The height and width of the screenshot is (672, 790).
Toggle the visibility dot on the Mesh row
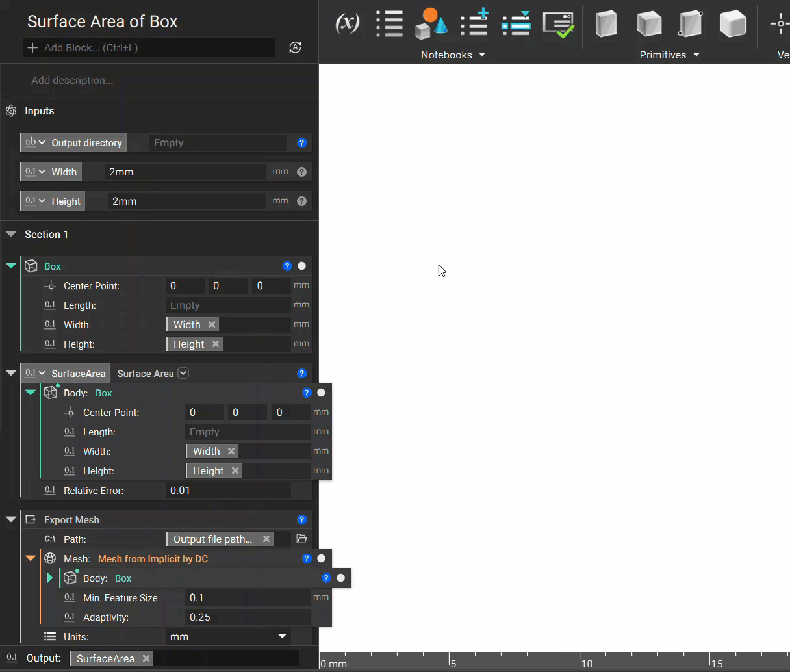pos(321,558)
